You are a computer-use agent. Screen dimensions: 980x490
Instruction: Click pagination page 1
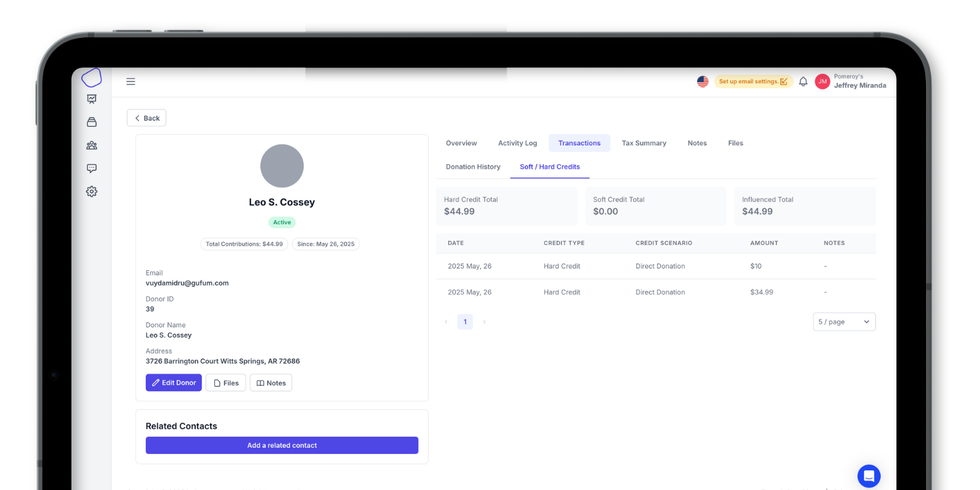click(465, 322)
